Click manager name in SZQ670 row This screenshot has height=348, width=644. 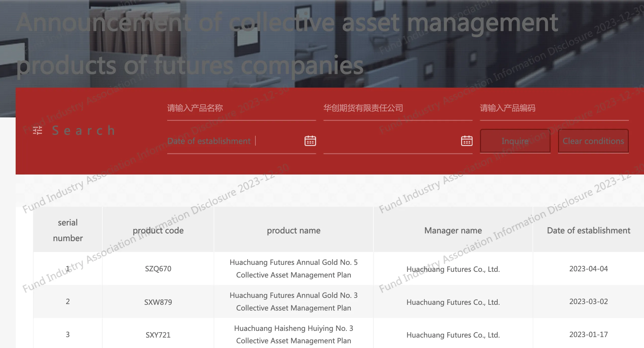tap(453, 269)
